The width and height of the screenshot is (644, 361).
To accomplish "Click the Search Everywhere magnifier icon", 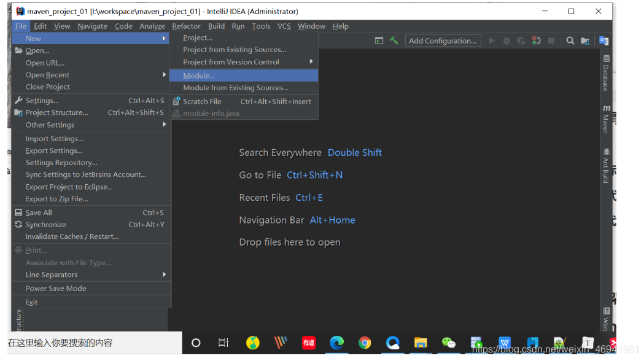I will (x=570, y=41).
